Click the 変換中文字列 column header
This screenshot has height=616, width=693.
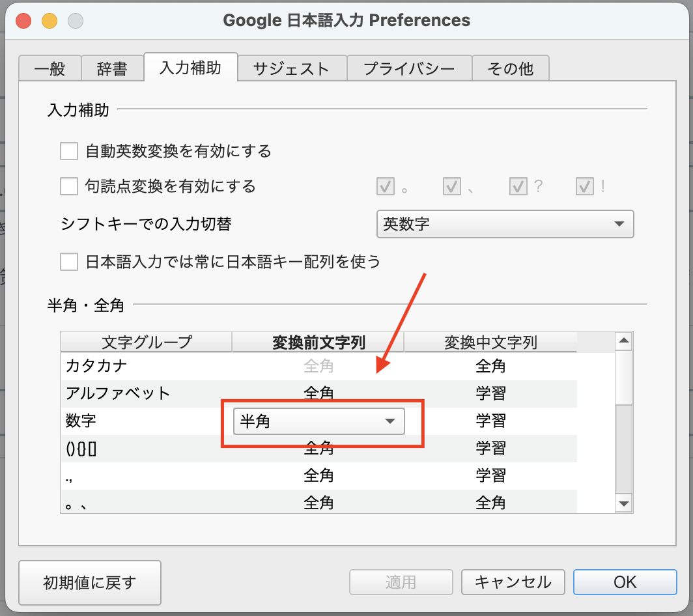[x=490, y=342]
